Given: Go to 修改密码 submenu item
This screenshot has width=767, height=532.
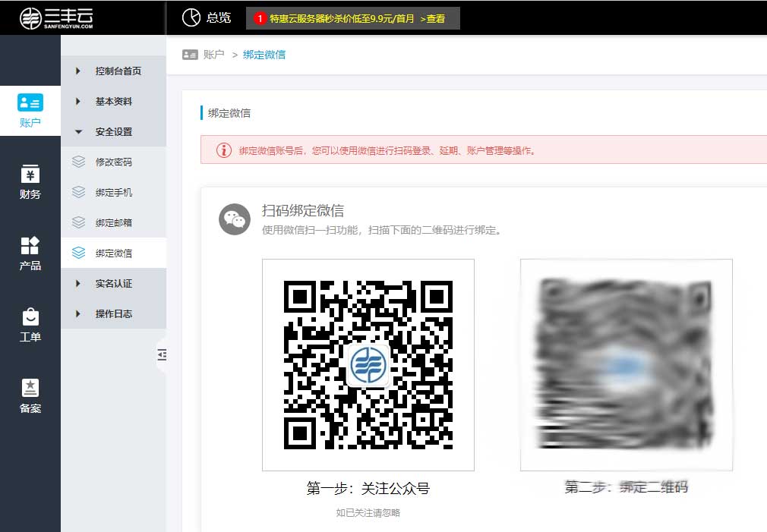Looking at the screenshot, I should point(113,162).
